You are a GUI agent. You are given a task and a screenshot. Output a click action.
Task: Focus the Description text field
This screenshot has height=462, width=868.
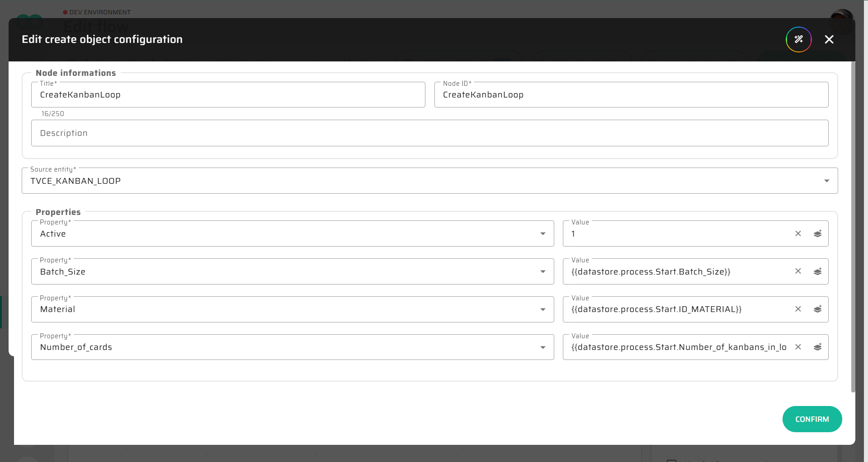429,133
